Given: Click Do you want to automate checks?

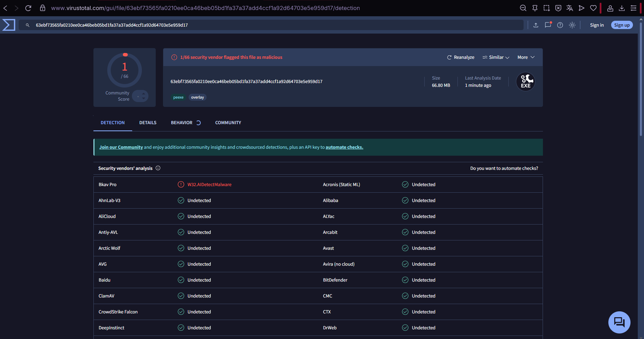Looking at the screenshot, I should (504, 168).
